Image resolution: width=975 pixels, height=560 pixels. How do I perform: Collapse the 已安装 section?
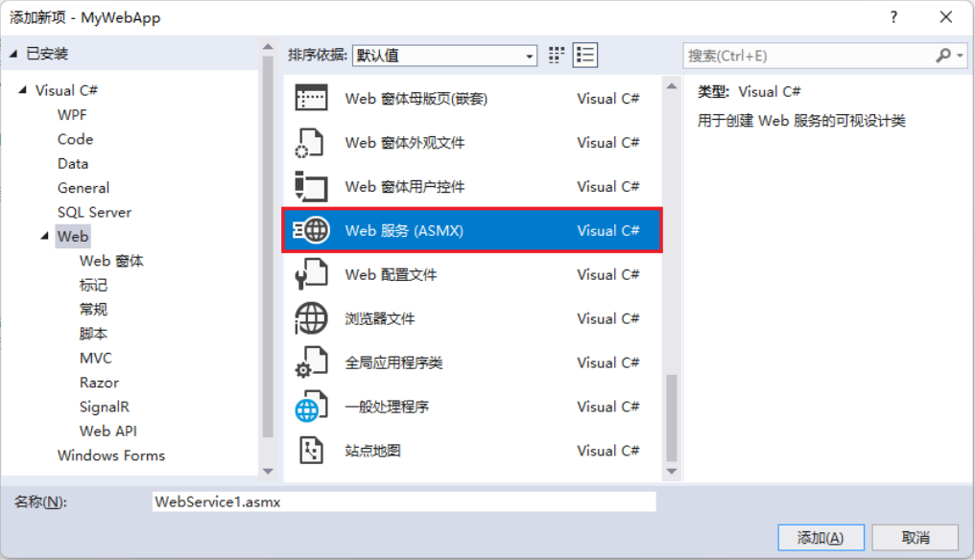[x=13, y=54]
